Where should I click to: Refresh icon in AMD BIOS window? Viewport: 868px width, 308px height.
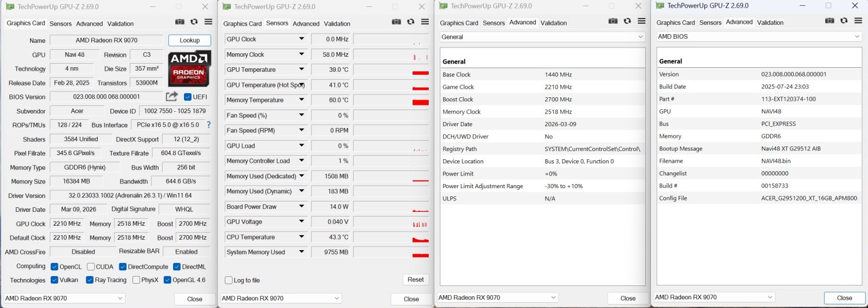coord(844,20)
